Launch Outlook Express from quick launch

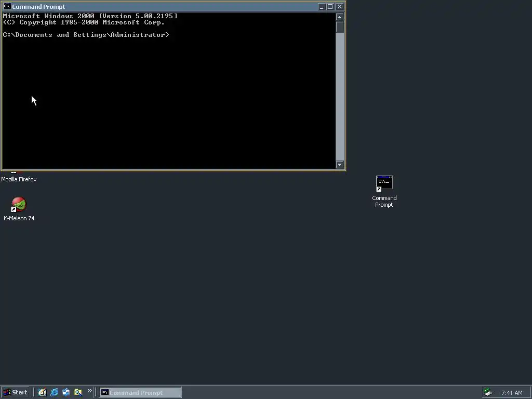click(x=66, y=392)
